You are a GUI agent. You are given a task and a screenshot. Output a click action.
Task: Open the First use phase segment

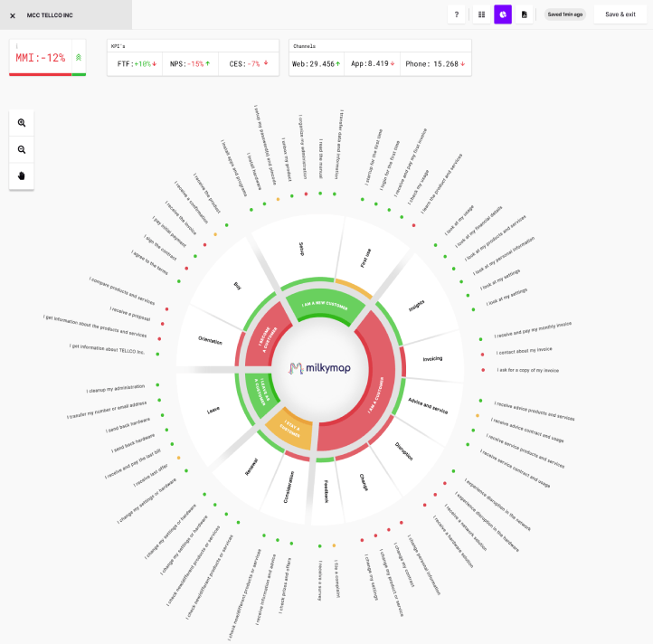click(x=365, y=259)
